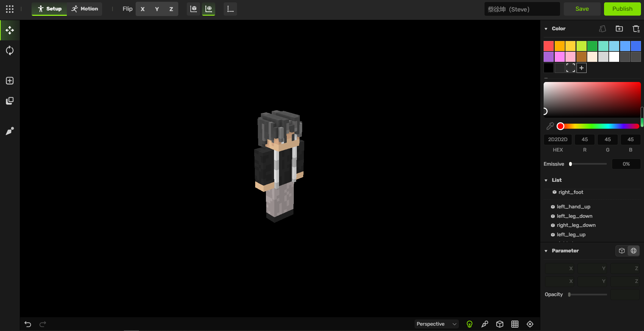This screenshot has width=644, height=331.
Task: Click the rainbow hue slider
Action: click(598, 126)
